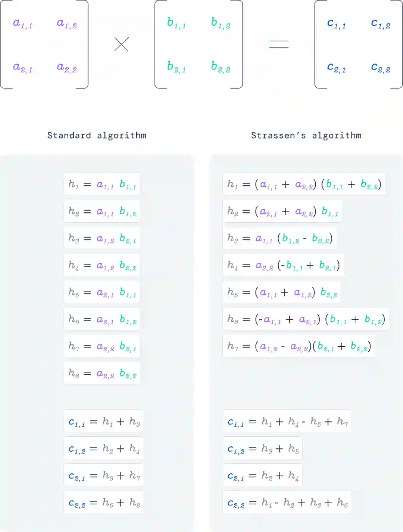Click Strassen's h6 formula box
The width and height of the screenshot is (403, 532).
tap(306, 319)
